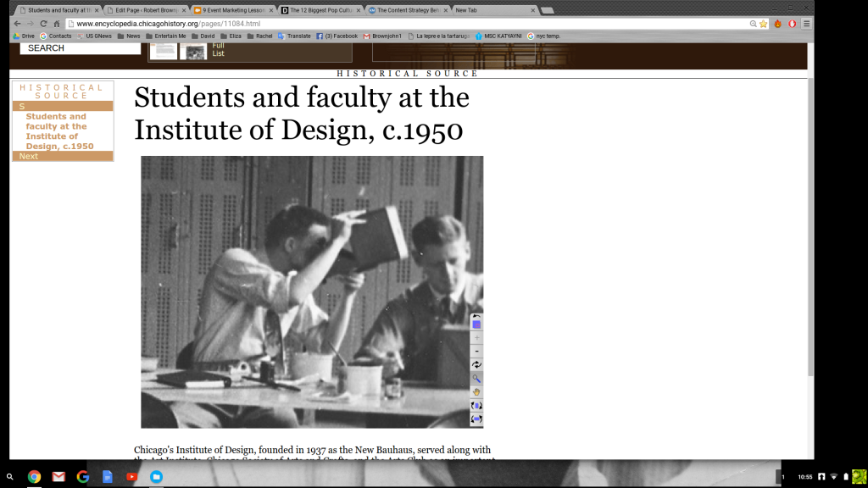Reload the page with the refresh icon

point(44,24)
